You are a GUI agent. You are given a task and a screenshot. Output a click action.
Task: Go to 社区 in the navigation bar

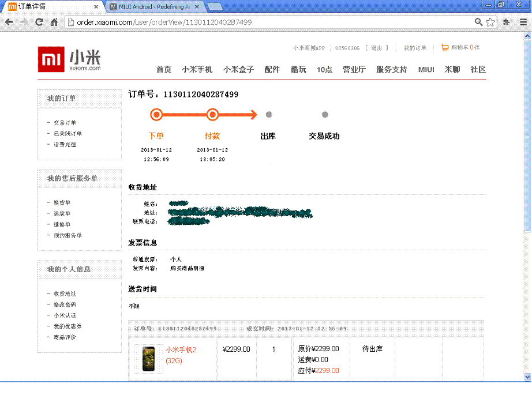(478, 70)
